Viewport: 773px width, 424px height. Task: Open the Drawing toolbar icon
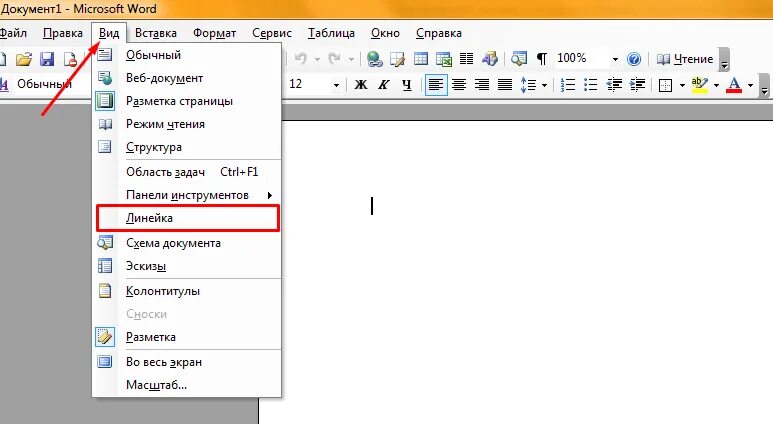coord(490,59)
